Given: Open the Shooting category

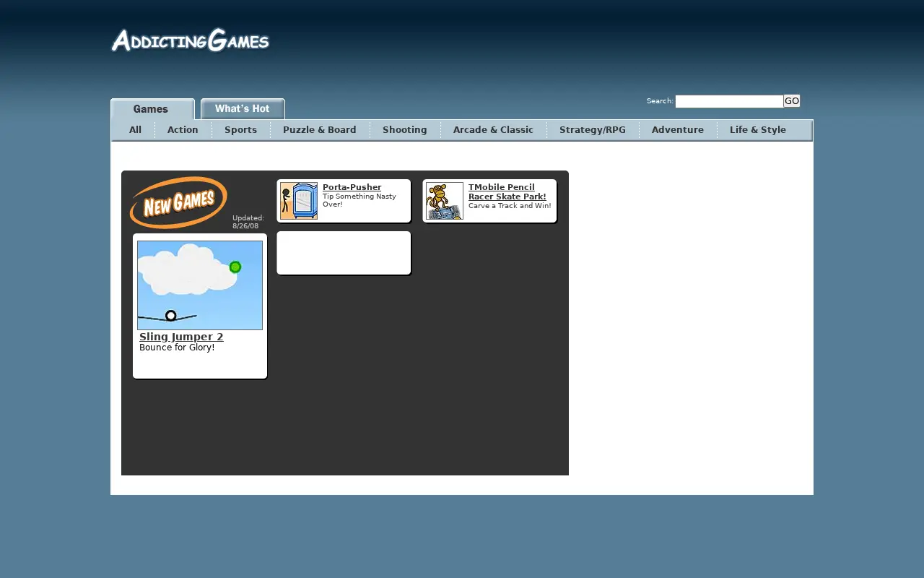Looking at the screenshot, I should point(405,130).
